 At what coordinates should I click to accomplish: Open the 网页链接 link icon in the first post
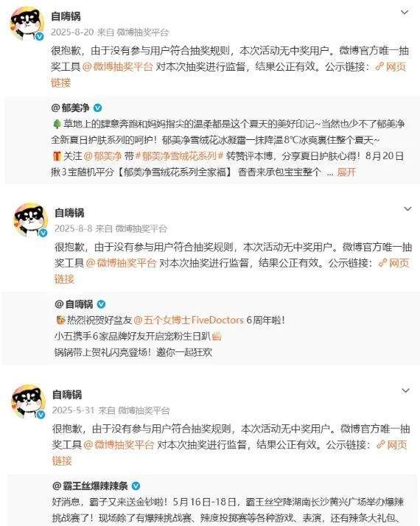[379, 66]
